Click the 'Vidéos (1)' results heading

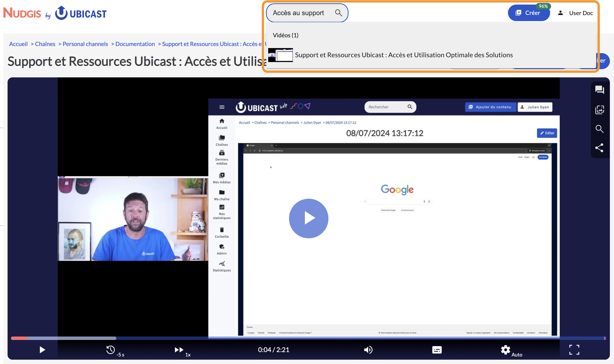286,35
